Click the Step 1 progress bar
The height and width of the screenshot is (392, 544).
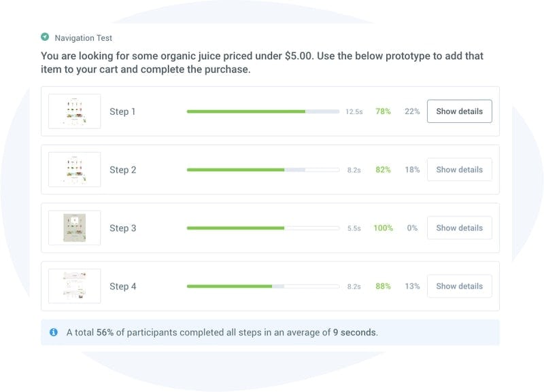(x=262, y=111)
